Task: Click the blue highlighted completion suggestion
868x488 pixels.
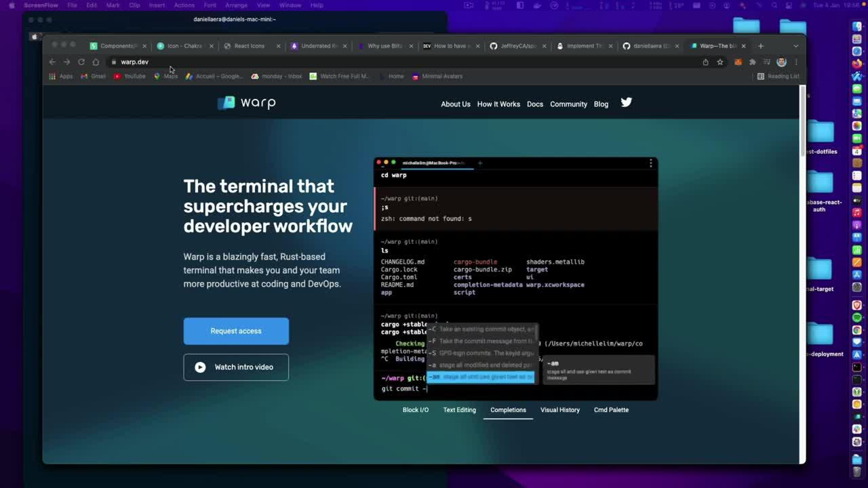Action: (x=480, y=377)
